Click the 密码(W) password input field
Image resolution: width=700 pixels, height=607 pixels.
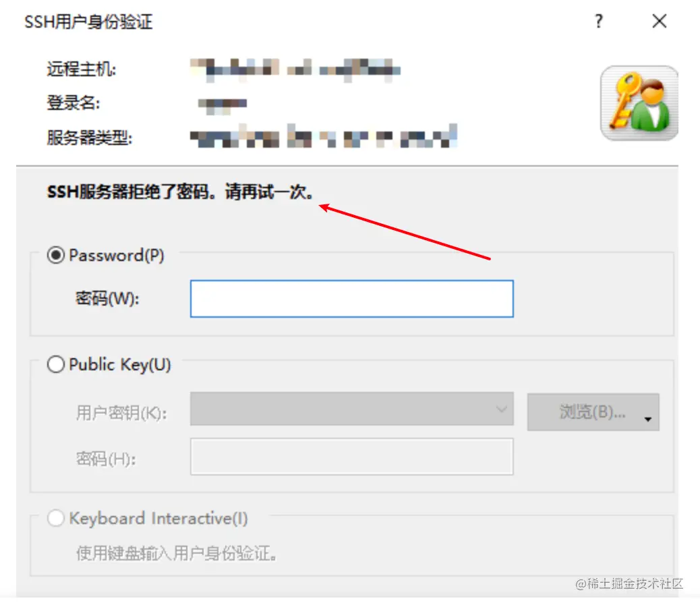352,299
